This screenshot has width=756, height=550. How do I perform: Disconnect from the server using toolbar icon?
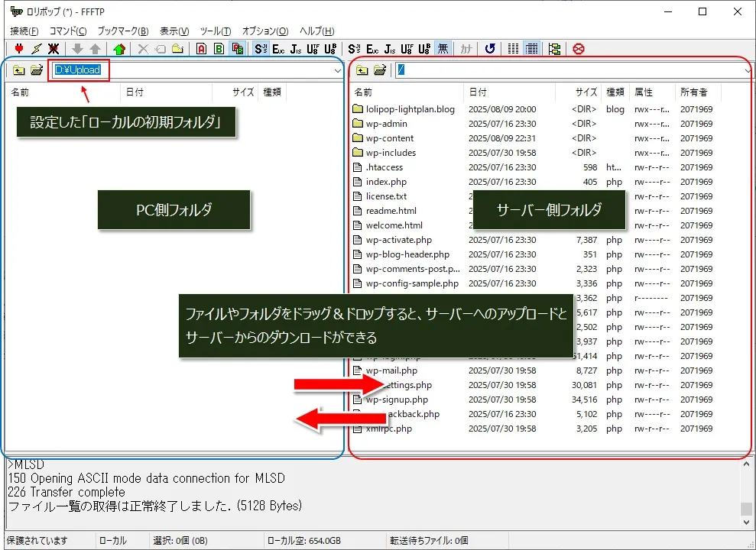coord(52,48)
